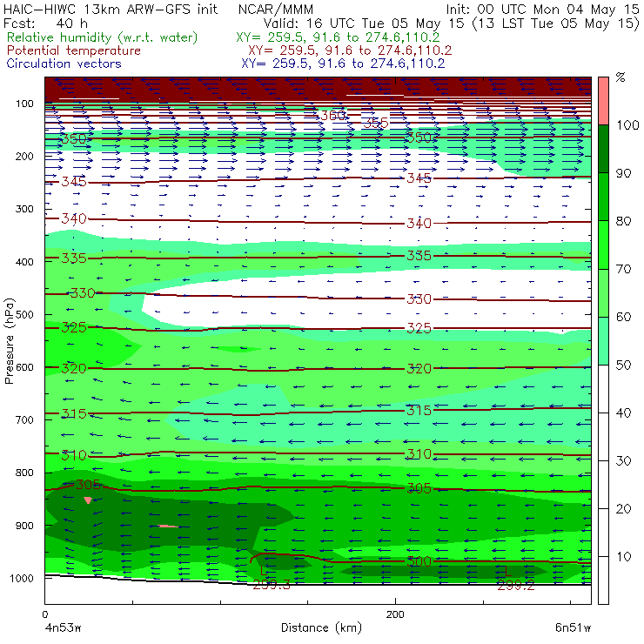Click the '0' distance axis tick label

[x=45, y=614]
